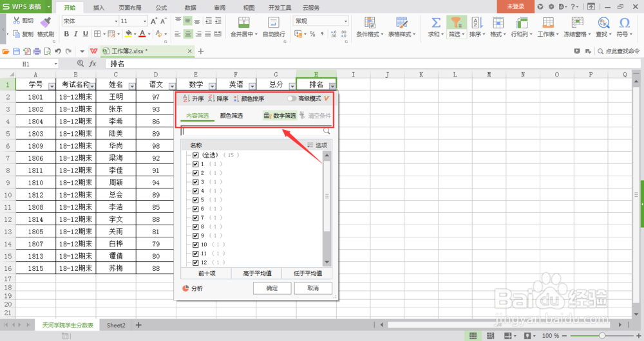Switch to the Insert (插入) ribbon tab

(99, 7)
